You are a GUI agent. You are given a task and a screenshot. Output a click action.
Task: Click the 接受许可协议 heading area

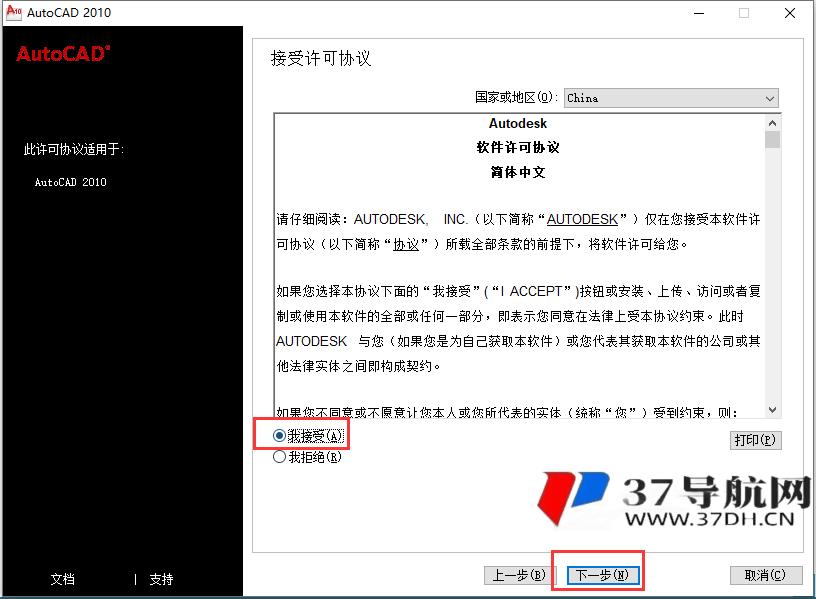tap(322, 58)
